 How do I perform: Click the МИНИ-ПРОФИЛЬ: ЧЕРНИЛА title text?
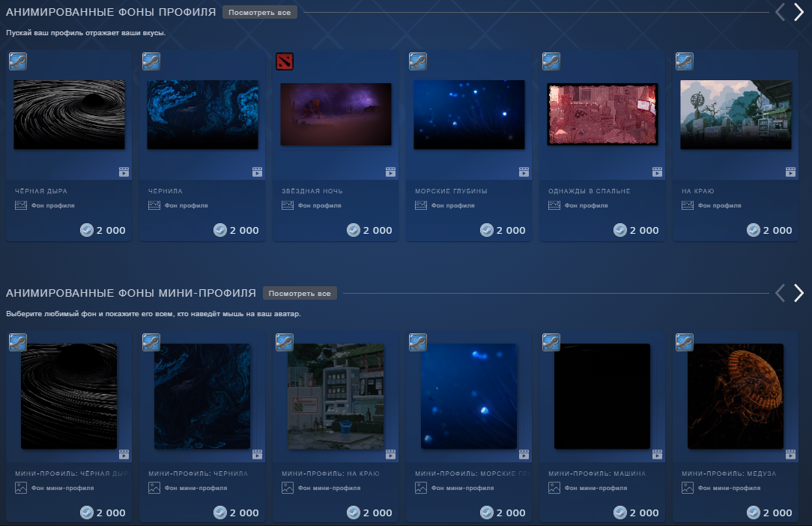point(198,474)
